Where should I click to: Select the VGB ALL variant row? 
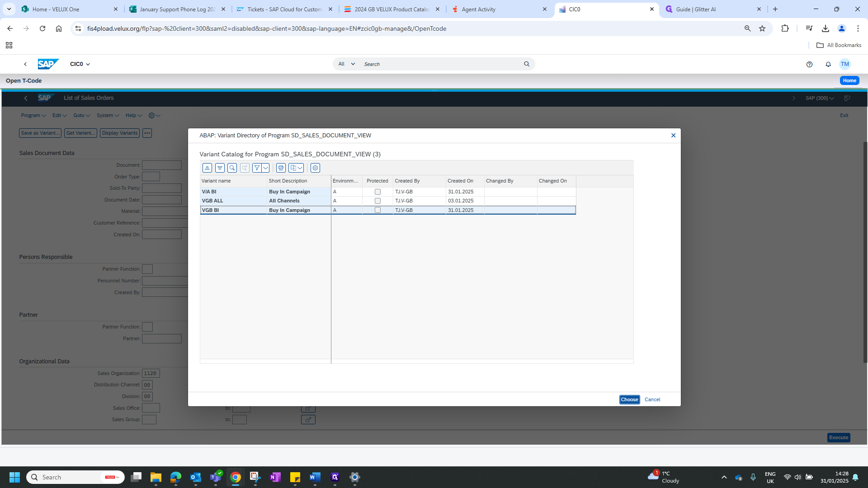click(x=388, y=201)
